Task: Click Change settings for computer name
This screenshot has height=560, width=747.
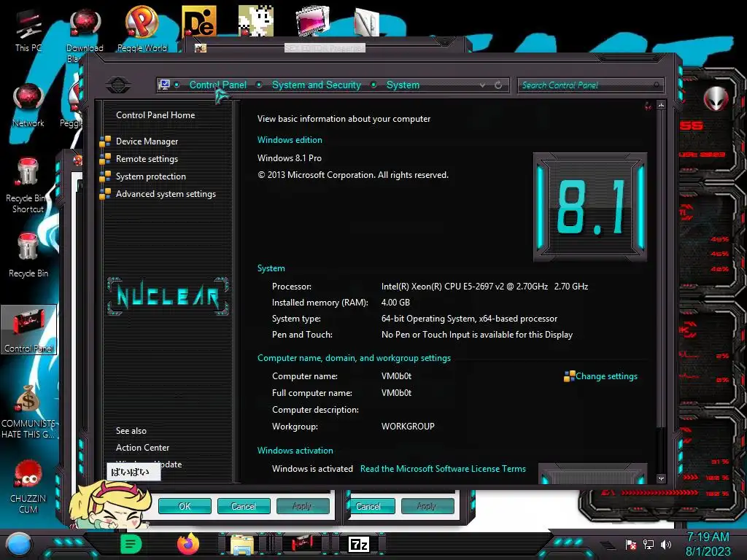Action: 606,376
